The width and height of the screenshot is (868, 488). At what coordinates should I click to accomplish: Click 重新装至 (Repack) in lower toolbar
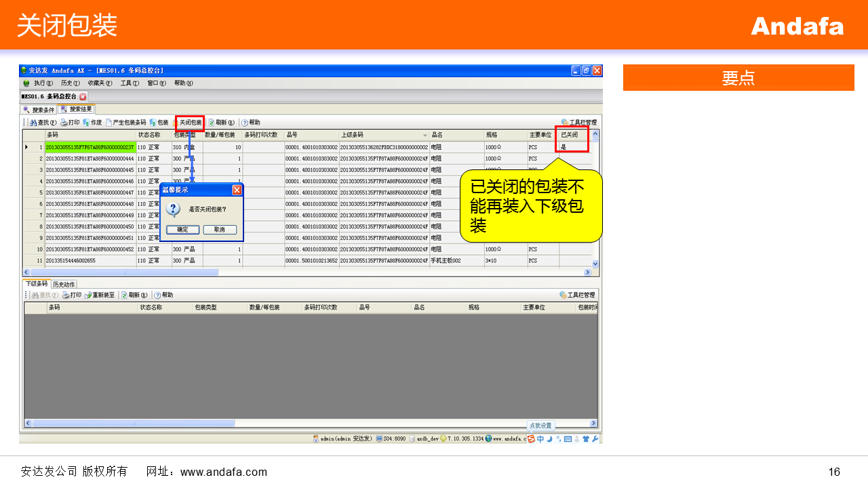coord(100,295)
